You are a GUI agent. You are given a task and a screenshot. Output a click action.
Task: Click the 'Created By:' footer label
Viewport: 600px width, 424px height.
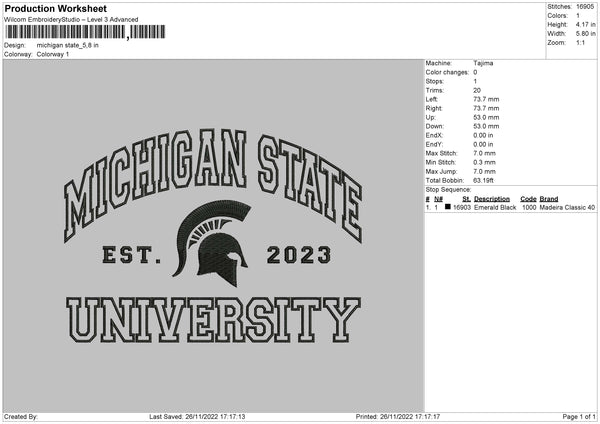pyautogui.click(x=21, y=417)
